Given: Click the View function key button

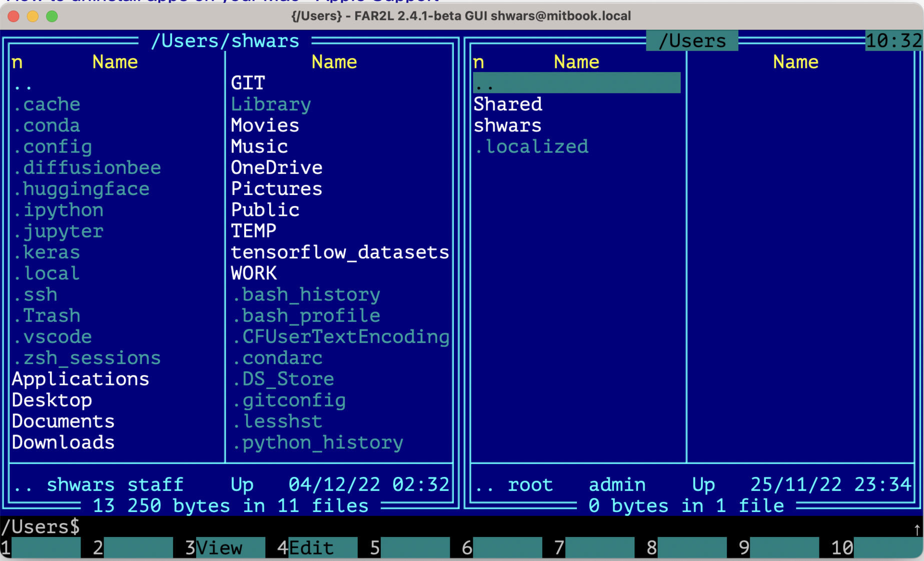Looking at the screenshot, I should pos(220,548).
